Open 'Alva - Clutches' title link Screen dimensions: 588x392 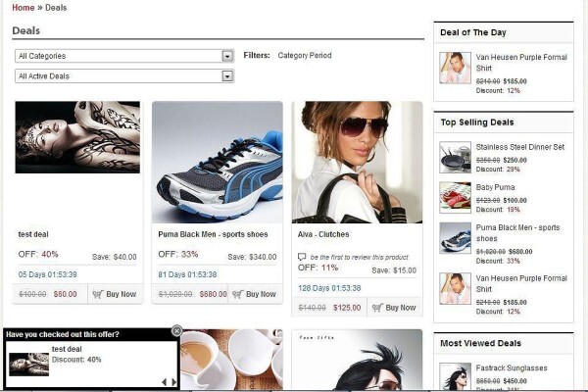323,234
